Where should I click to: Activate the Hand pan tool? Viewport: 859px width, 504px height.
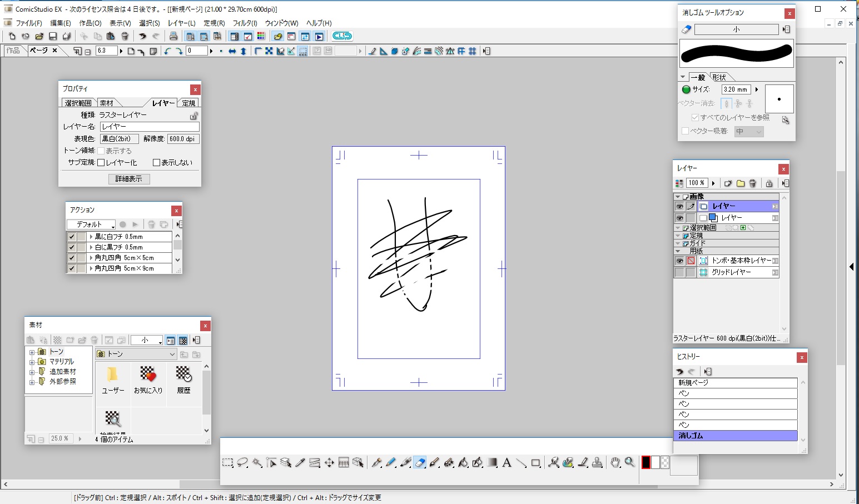point(615,462)
